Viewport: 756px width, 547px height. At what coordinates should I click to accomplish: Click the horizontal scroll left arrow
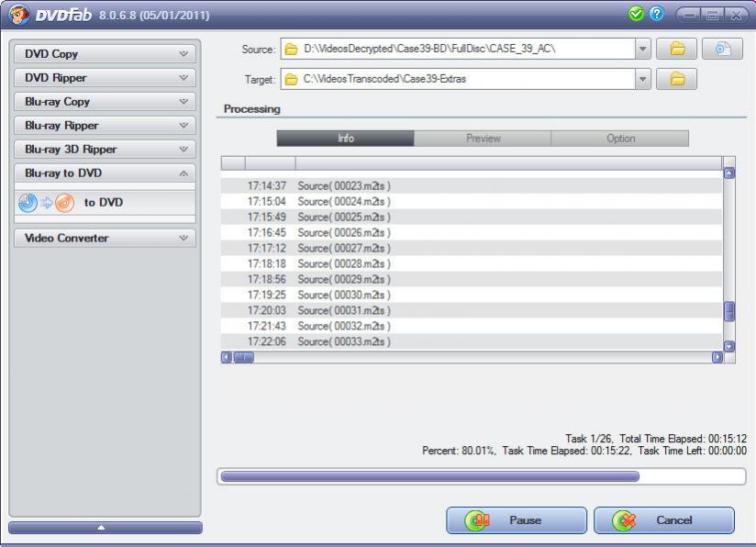226,357
